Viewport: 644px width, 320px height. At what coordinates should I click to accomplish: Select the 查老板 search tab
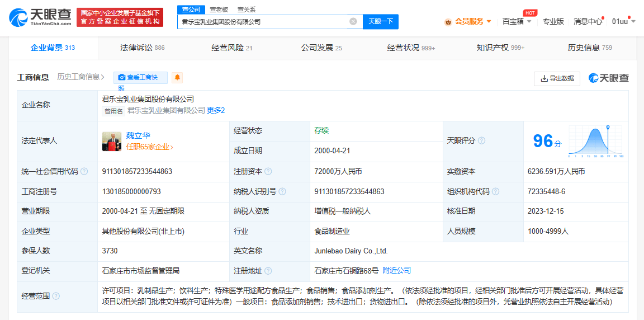tap(219, 10)
